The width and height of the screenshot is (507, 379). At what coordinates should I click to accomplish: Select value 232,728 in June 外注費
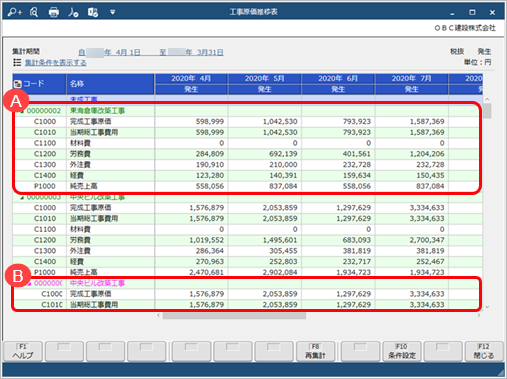point(357,165)
